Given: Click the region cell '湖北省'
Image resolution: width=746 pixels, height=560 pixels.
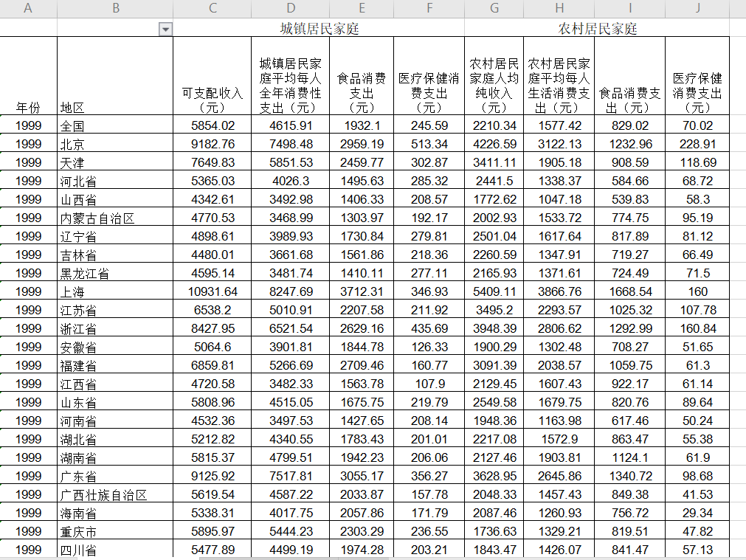Looking at the screenshot, I should [115, 439].
